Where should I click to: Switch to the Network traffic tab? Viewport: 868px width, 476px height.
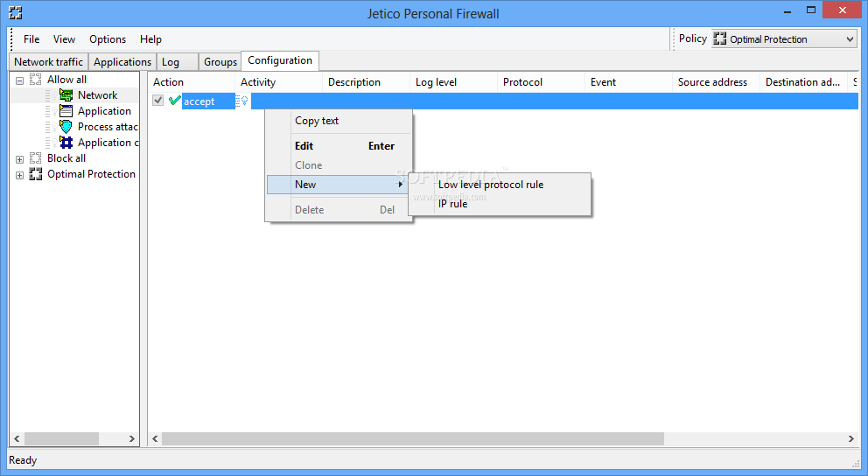49,62
